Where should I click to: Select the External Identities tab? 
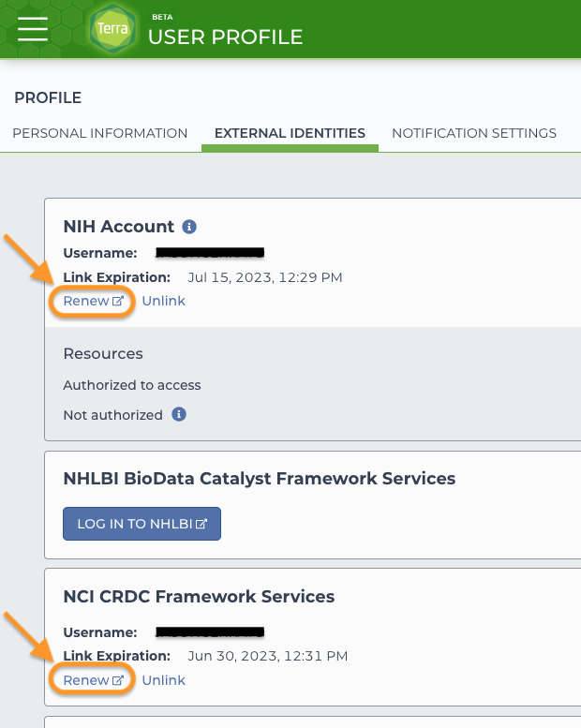click(x=290, y=133)
